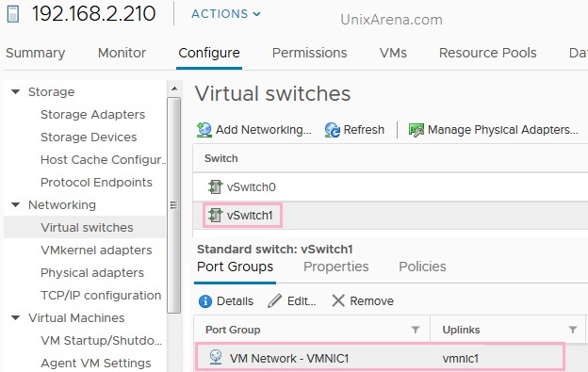588x372 pixels.
Task: Open Agent VM Settings
Action: pyautogui.click(x=96, y=363)
